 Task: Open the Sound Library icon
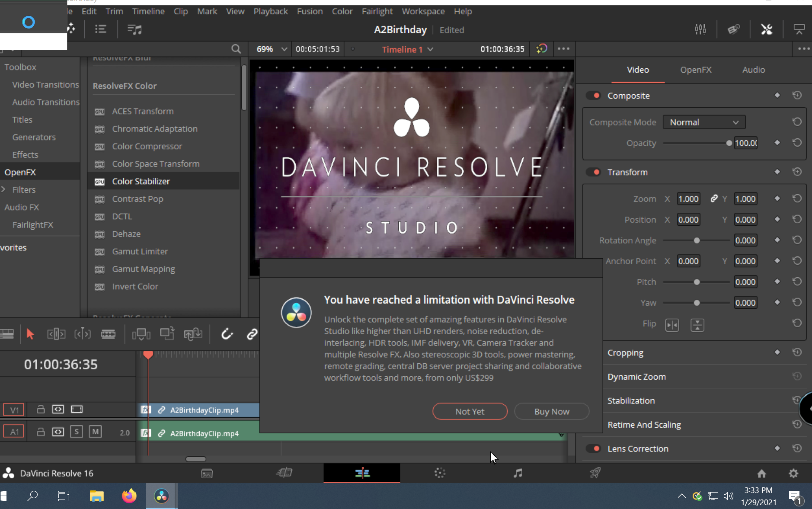134,29
